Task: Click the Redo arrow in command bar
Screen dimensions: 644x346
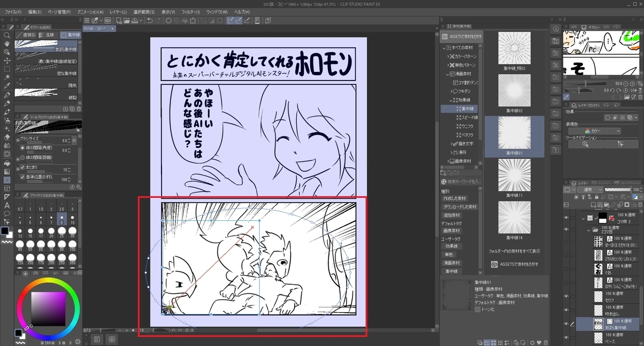Action: (x=158, y=20)
